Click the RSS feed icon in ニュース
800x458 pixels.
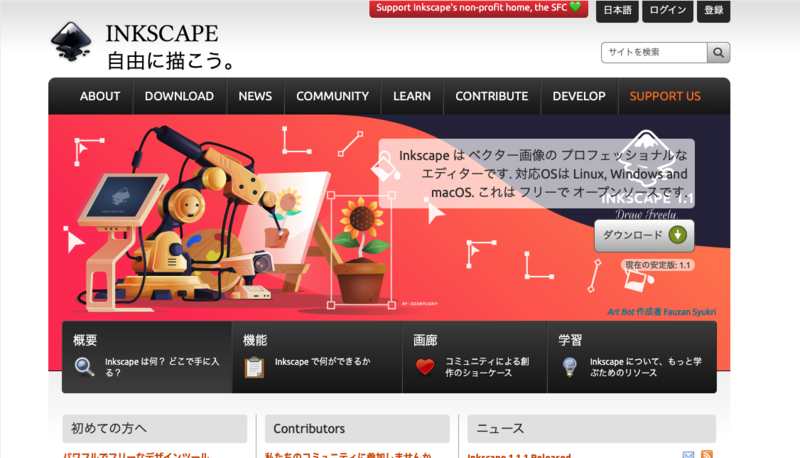[x=707, y=454]
